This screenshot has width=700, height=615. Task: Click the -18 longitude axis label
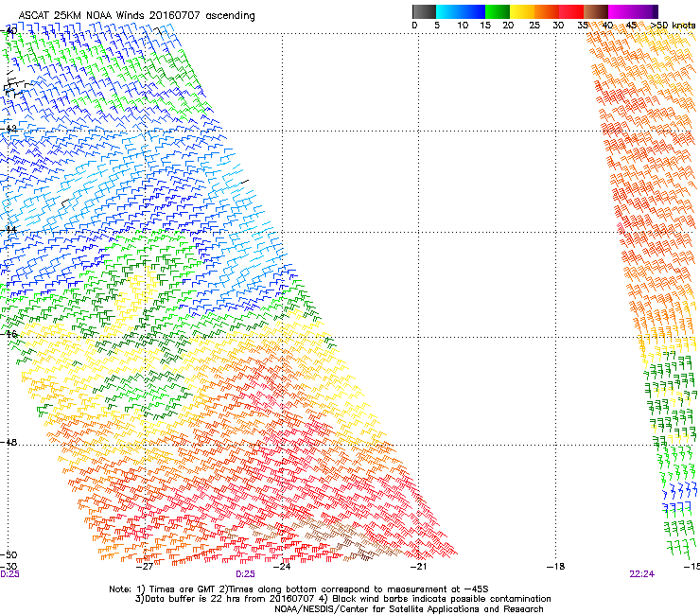tap(555, 567)
